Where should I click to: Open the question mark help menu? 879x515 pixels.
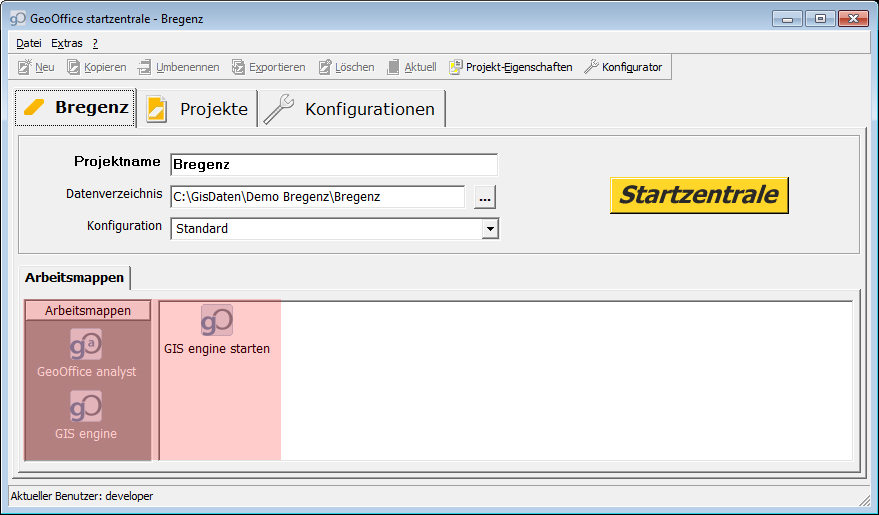(x=95, y=43)
